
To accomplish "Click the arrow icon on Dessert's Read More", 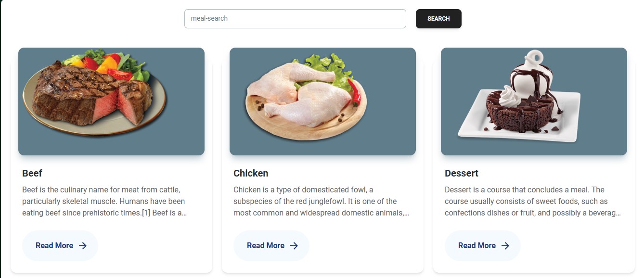I will click(x=506, y=245).
